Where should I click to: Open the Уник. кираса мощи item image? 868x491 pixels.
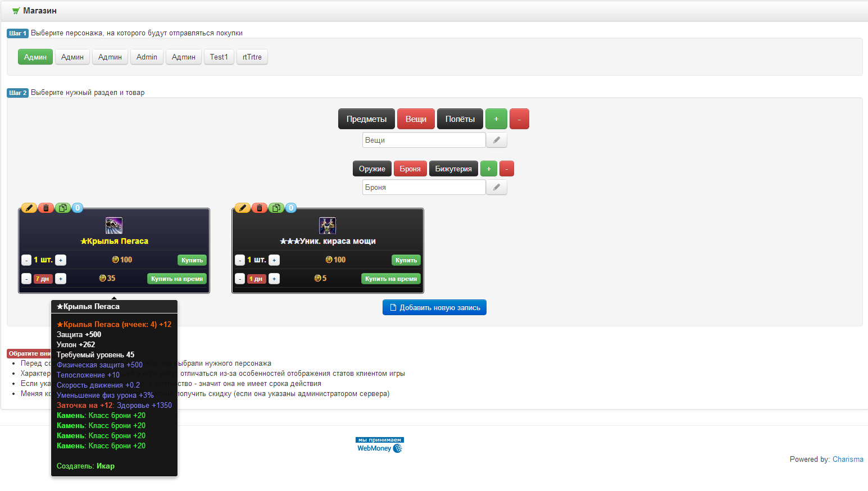tap(328, 226)
